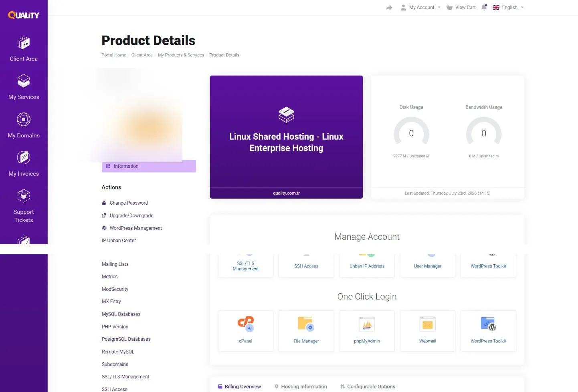This screenshot has width=578, height=392.
Task: Open WordPress Management action
Action: tap(136, 228)
